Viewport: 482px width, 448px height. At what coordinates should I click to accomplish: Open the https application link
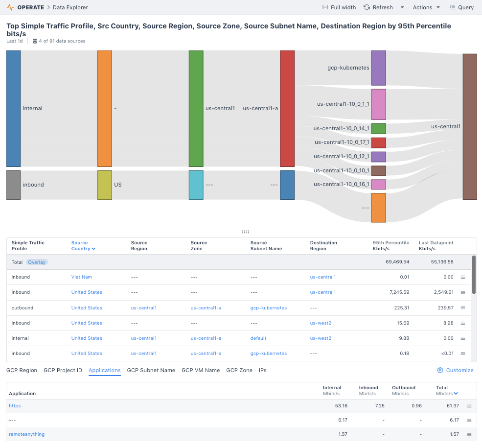click(15, 405)
